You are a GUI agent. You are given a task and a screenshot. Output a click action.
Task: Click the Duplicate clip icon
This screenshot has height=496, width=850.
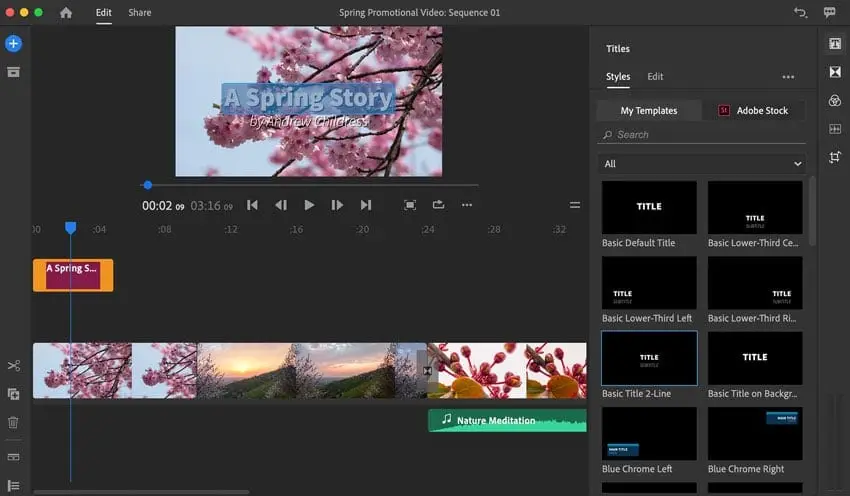14,394
